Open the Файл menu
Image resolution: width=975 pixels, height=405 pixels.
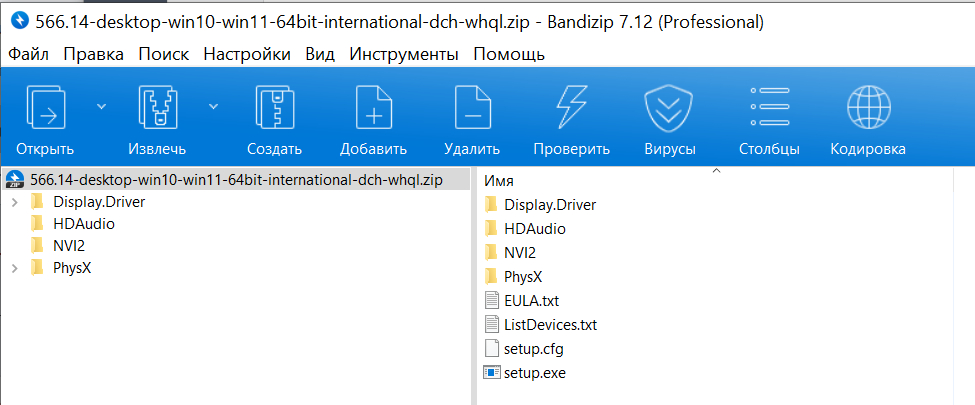(29, 54)
